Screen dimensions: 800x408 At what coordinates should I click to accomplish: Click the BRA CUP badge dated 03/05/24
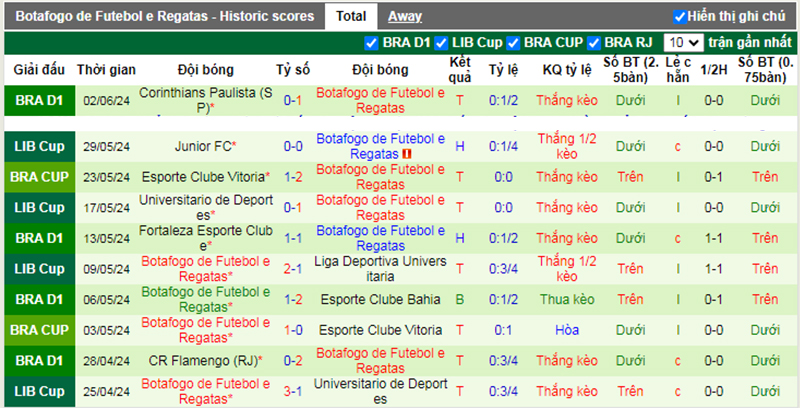tap(39, 329)
